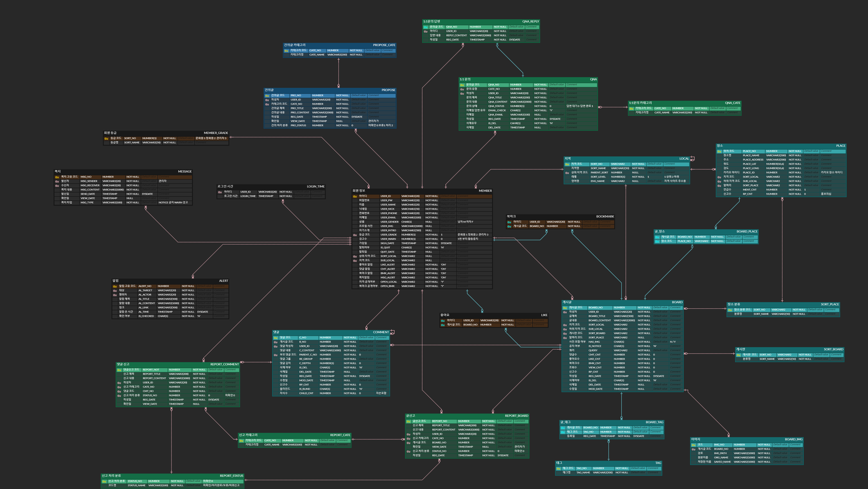This screenshot has width=868, height=489.
Task: Select the BOARD_PLACE table title
Action: 747,231
